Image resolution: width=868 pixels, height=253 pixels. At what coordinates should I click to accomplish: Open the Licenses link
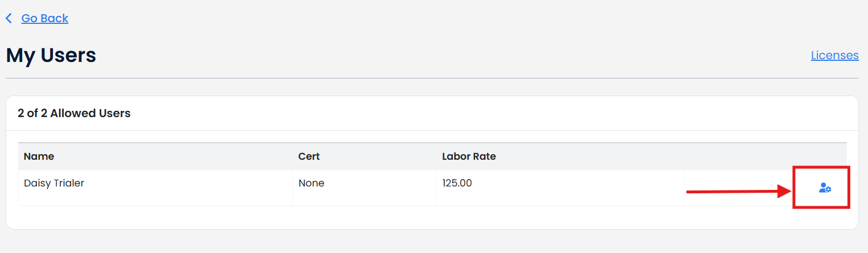tap(834, 55)
